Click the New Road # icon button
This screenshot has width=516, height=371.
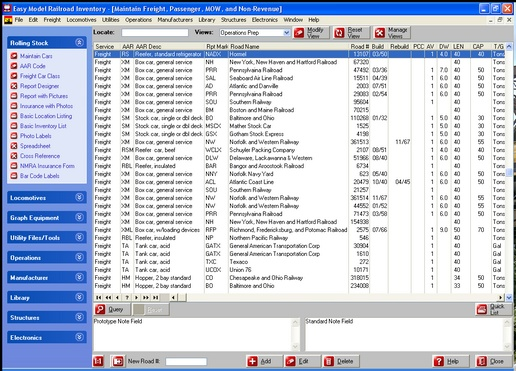pos(118,361)
